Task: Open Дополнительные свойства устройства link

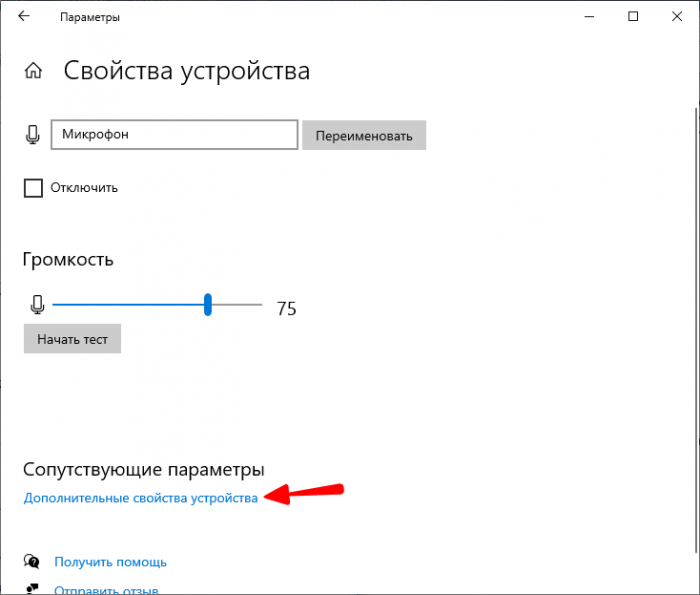Action: (x=141, y=498)
